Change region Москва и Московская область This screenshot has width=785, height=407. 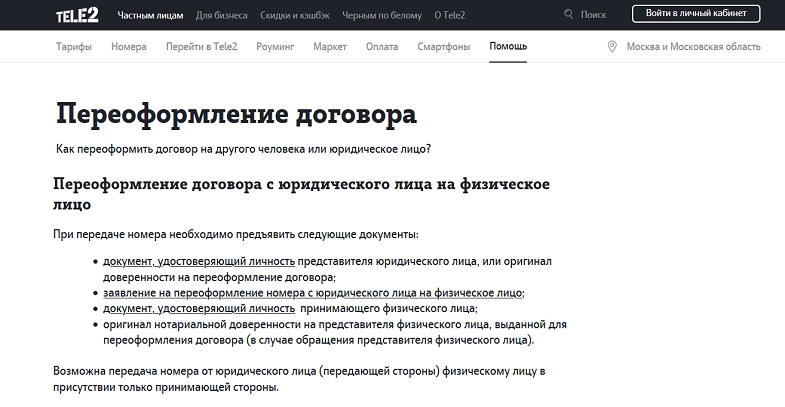point(693,47)
